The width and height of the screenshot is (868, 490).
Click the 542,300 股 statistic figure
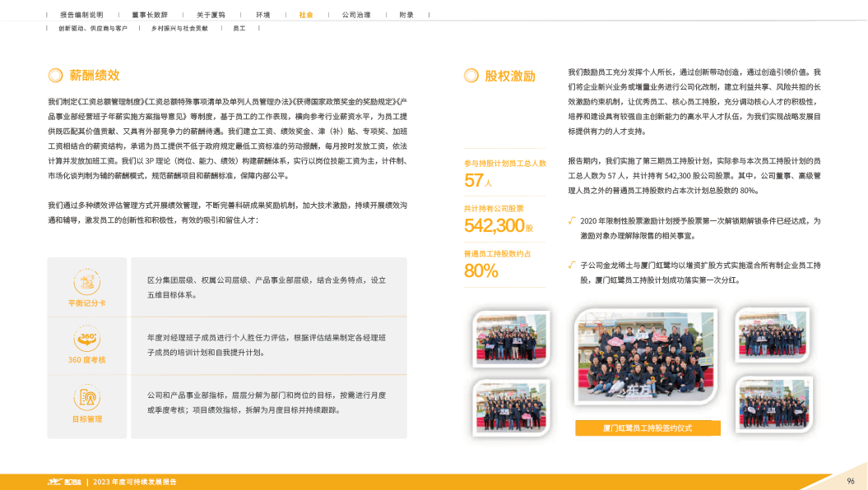point(499,225)
